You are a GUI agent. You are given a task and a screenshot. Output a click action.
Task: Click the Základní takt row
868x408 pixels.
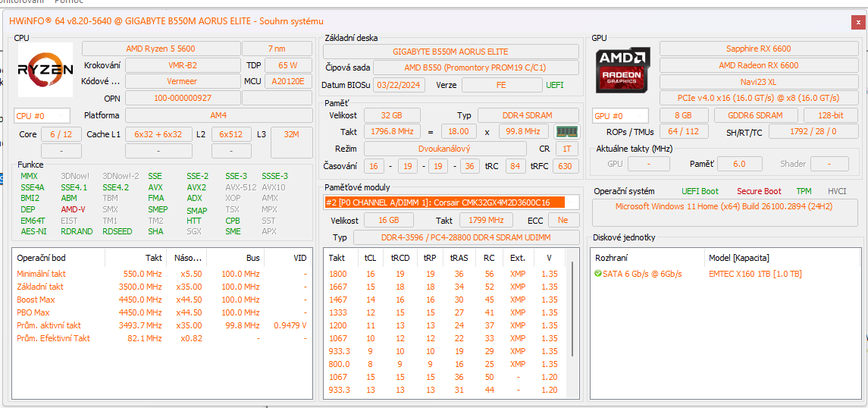pos(162,287)
